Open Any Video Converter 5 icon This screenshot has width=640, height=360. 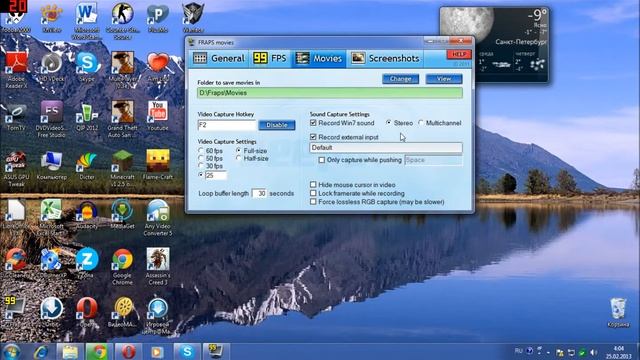pyautogui.click(x=158, y=218)
